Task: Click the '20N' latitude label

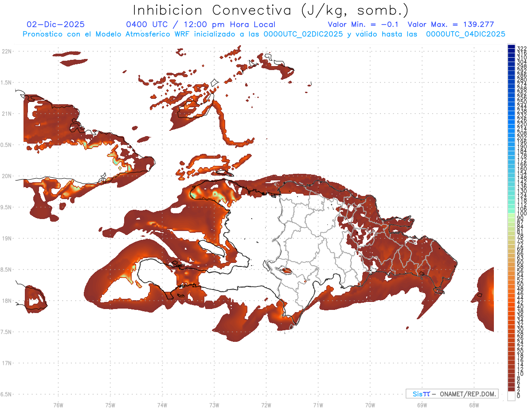Action: (x=6, y=176)
